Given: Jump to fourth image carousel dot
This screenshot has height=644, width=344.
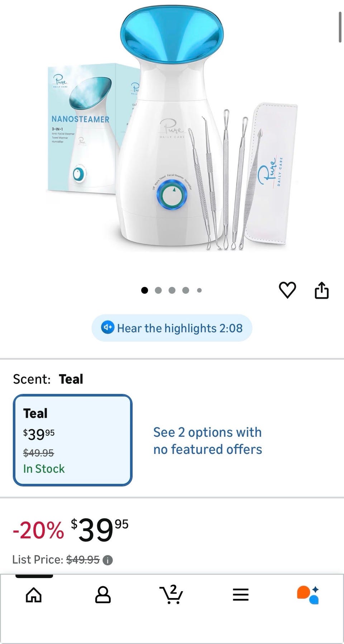Looking at the screenshot, I should click(x=186, y=290).
